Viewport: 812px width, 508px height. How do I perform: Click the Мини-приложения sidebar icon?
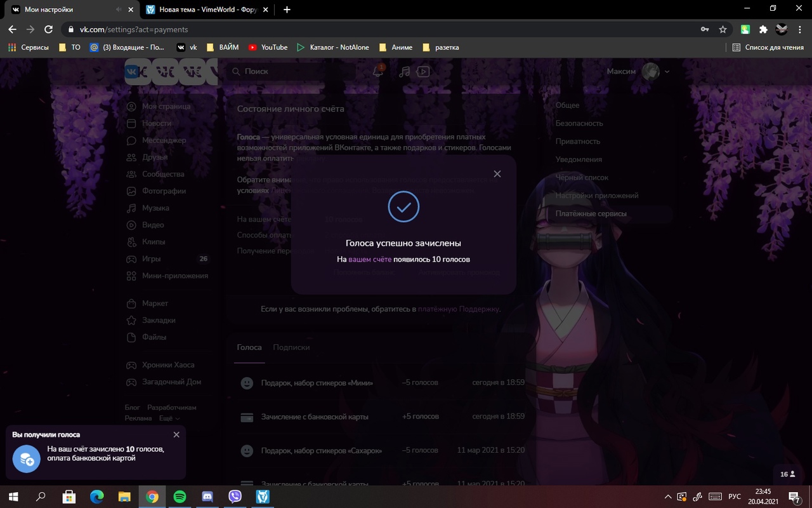[x=131, y=276]
